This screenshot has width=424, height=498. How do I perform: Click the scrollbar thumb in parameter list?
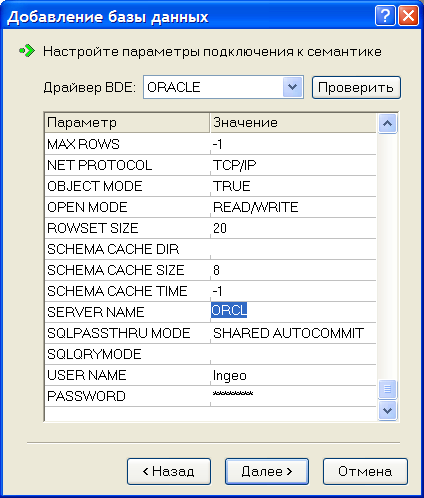pos(387,389)
